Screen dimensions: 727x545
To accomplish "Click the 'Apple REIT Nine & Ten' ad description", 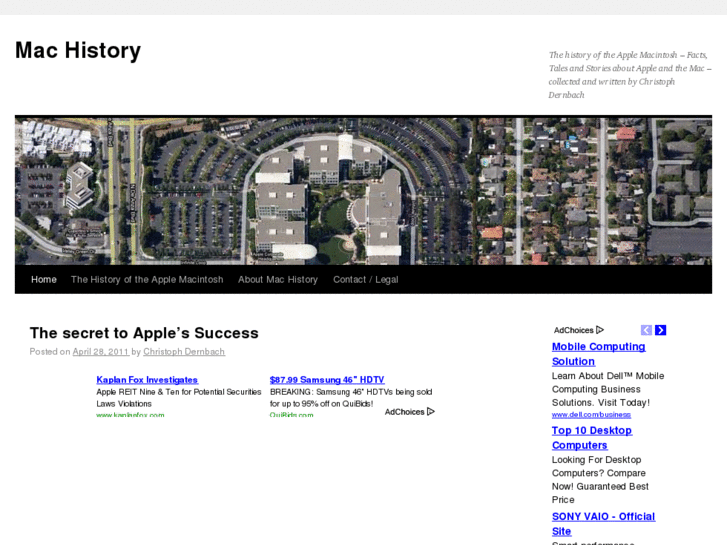I will tap(179, 398).
